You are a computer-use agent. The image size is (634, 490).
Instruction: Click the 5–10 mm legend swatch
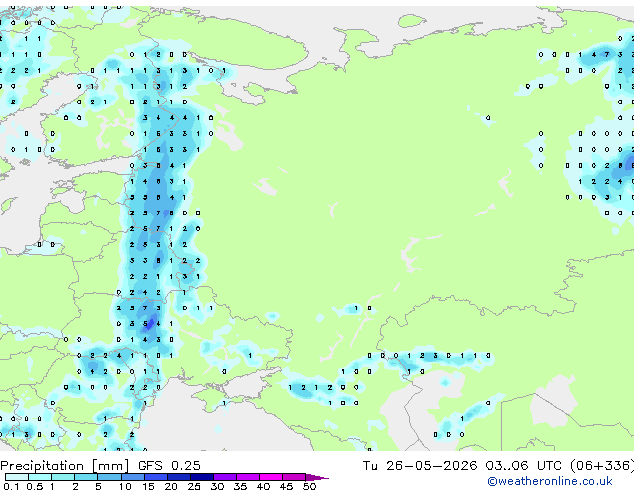point(109,477)
